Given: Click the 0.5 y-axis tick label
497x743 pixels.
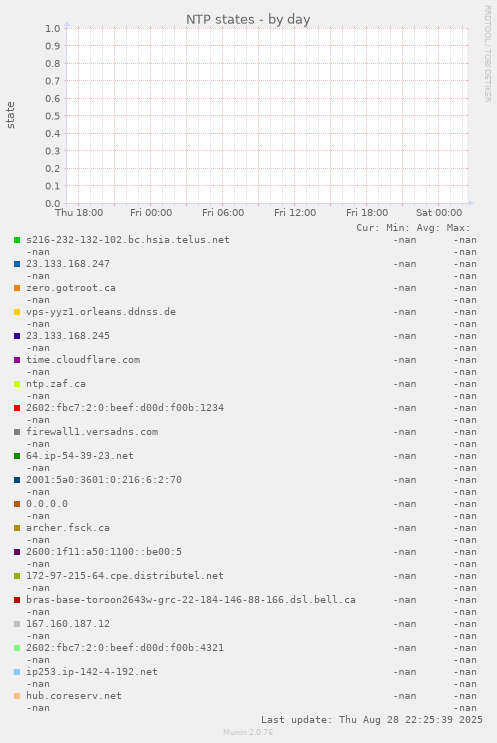Looking at the screenshot, I should 53,116.
